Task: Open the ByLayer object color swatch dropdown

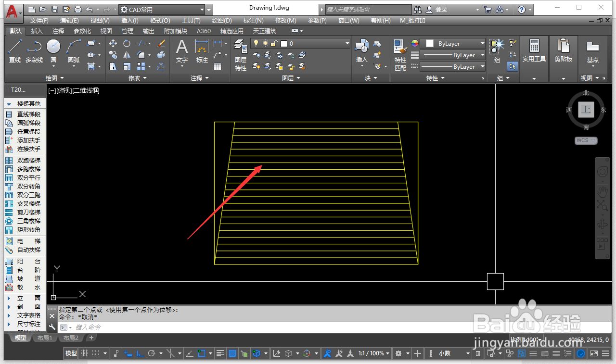Action: pyautogui.click(x=453, y=43)
